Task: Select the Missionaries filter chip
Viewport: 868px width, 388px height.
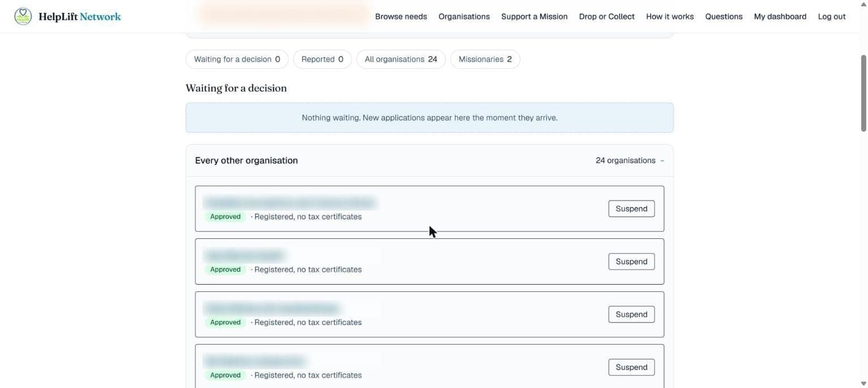Action: pyautogui.click(x=485, y=59)
